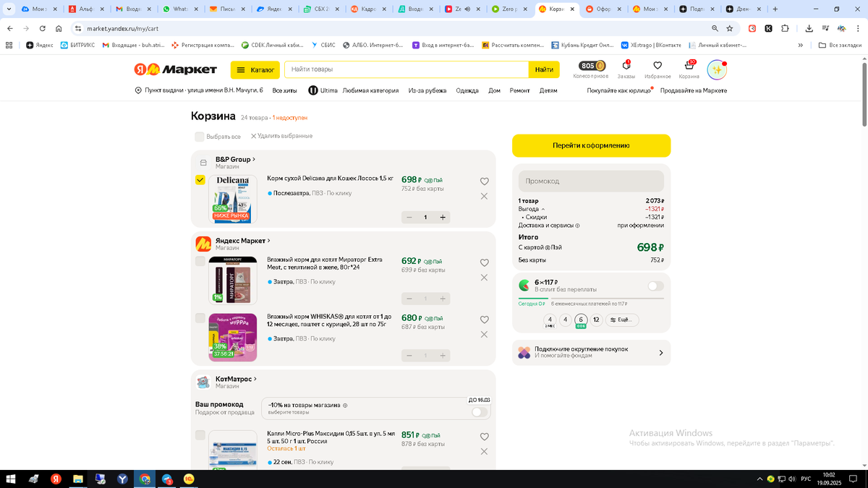Enable the -10% shop promo code toggle
Screen dimensions: 868x488
coord(479,412)
